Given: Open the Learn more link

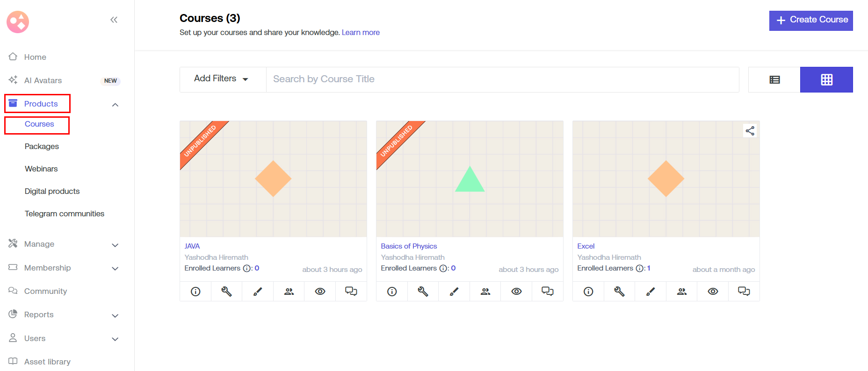Looking at the screenshot, I should 361,33.
